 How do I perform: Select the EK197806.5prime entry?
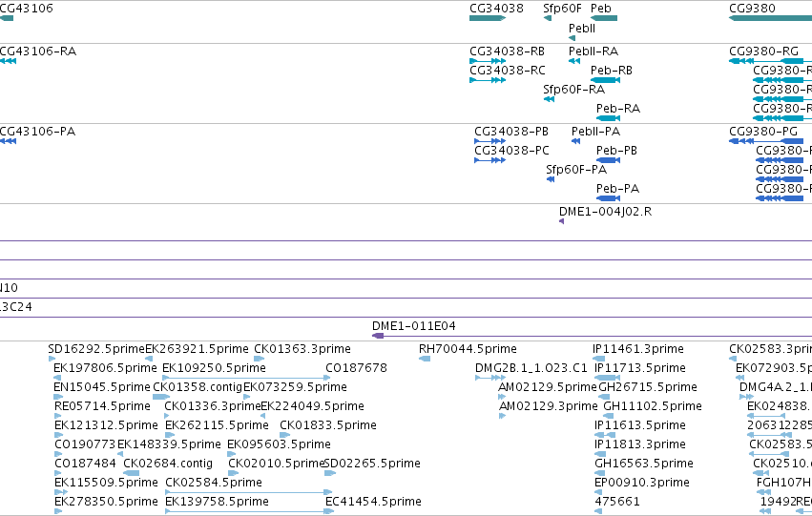pos(105,368)
